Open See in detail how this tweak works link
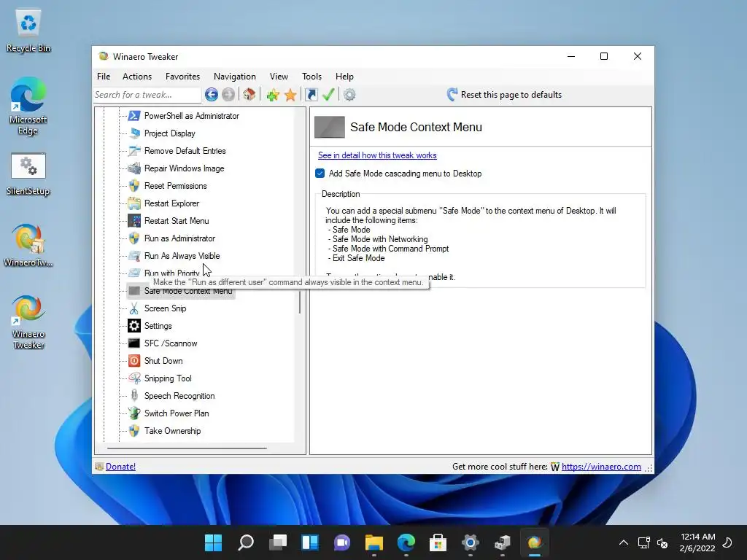This screenshot has width=747, height=560. pyautogui.click(x=377, y=155)
